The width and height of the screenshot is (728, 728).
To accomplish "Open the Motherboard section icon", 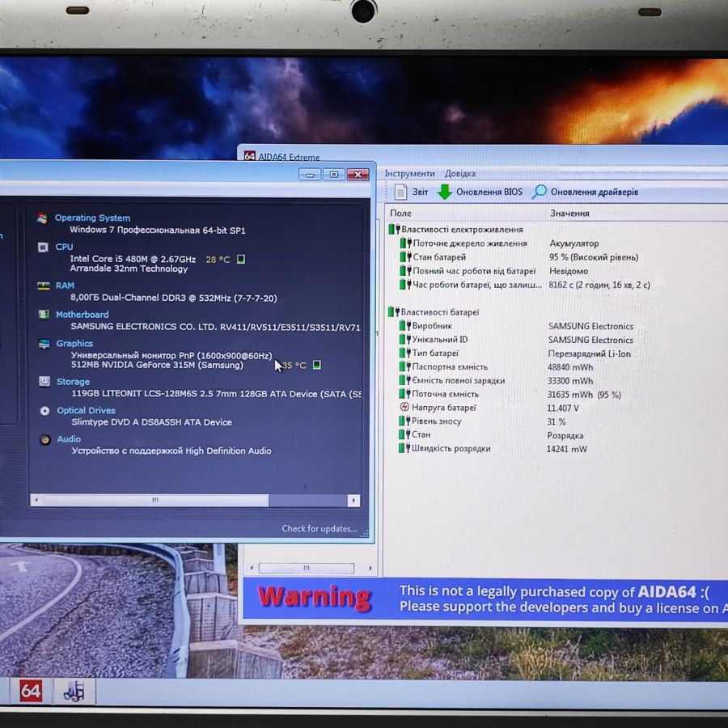I will [44, 315].
